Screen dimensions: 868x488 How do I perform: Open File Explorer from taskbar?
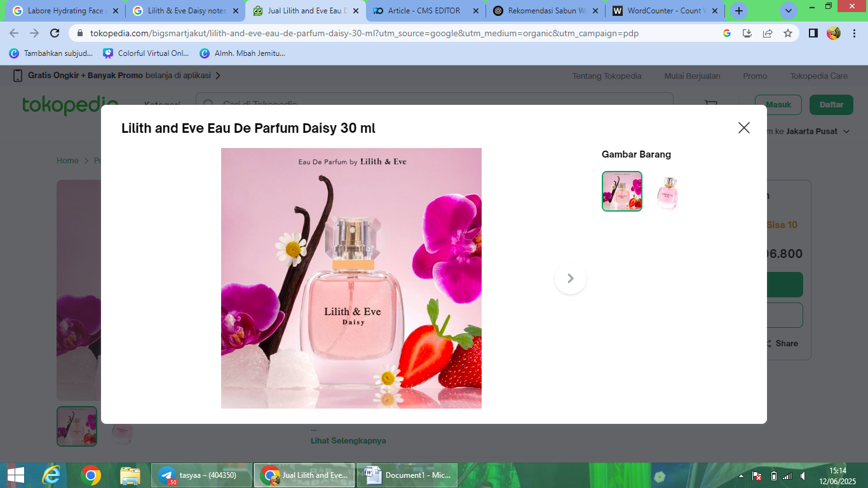coord(130,475)
